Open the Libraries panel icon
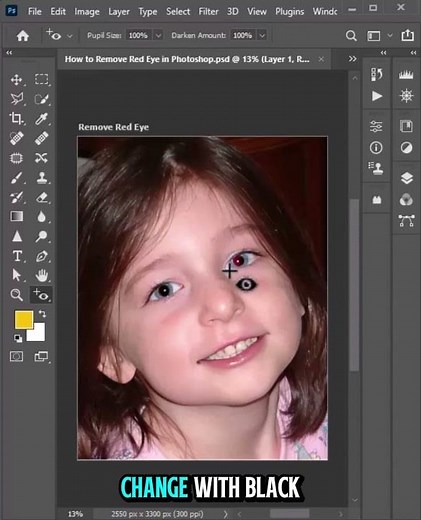This screenshot has width=421, height=520. (x=406, y=126)
